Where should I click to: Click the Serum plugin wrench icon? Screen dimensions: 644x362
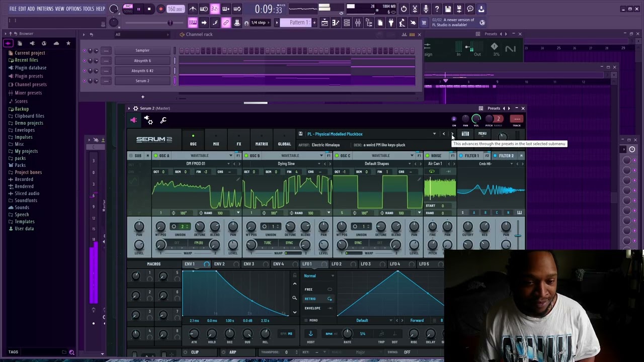click(163, 120)
